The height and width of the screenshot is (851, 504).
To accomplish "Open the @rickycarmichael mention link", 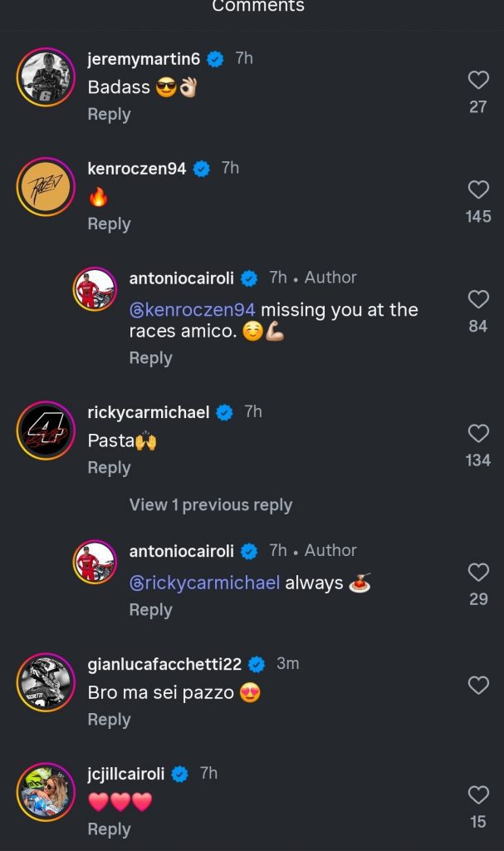I will [x=204, y=583].
